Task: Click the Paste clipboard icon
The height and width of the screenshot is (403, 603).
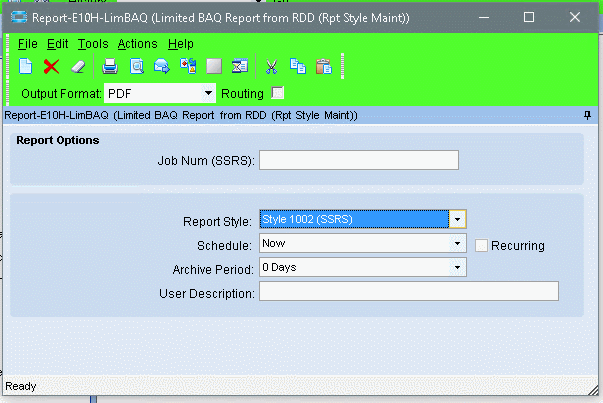Action: [x=323, y=67]
